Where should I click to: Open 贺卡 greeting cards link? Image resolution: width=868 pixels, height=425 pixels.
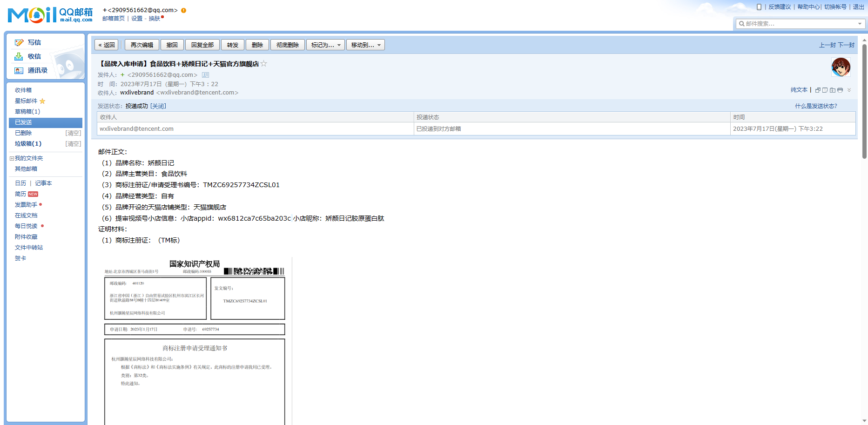pyautogui.click(x=20, y=258)
